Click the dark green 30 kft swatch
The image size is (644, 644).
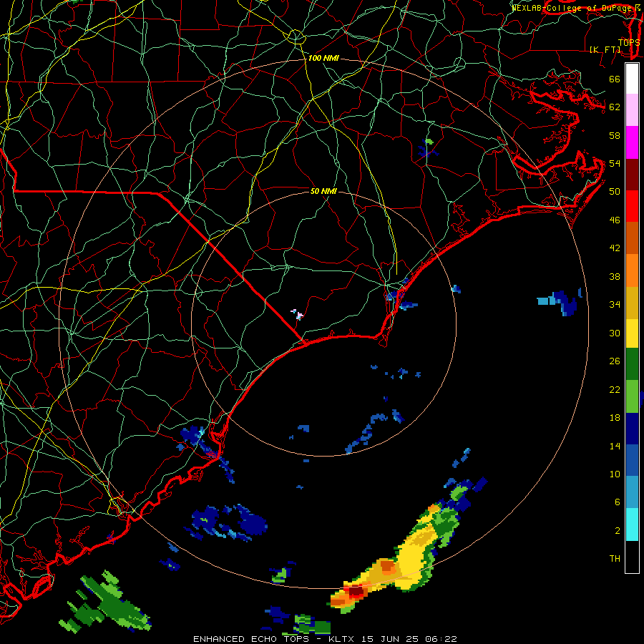[x=632, y=364]
